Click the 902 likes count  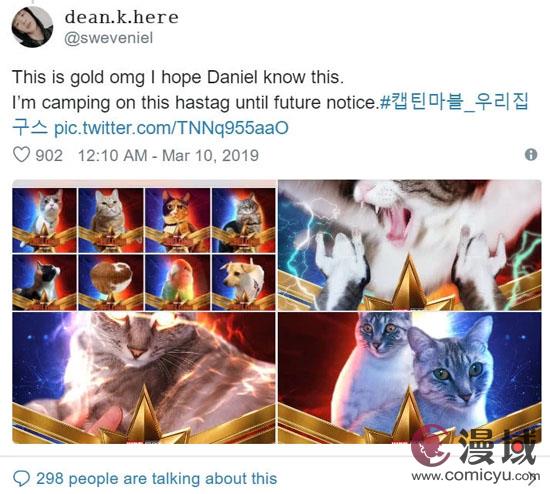[49, 155]
